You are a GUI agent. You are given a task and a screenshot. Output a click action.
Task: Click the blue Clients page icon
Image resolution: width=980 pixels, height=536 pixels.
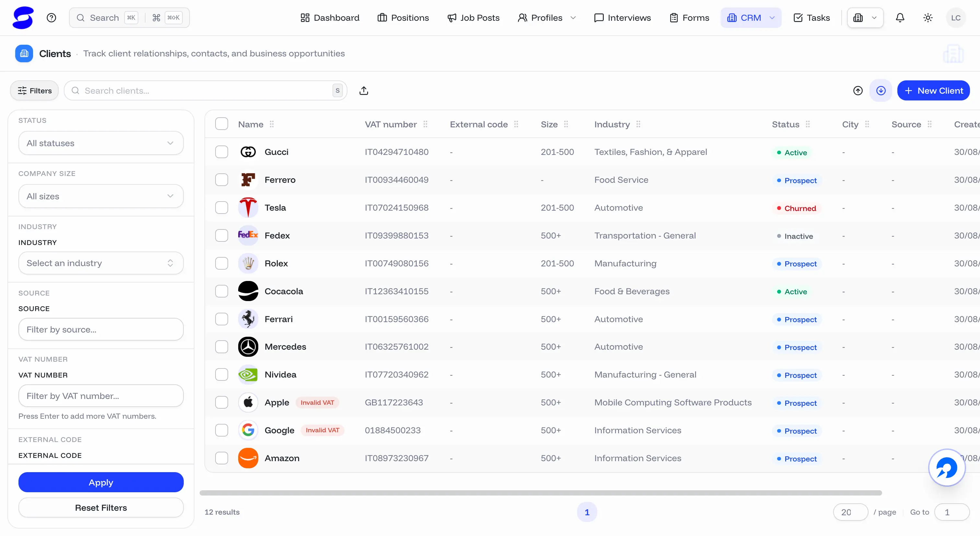point(24,54)
